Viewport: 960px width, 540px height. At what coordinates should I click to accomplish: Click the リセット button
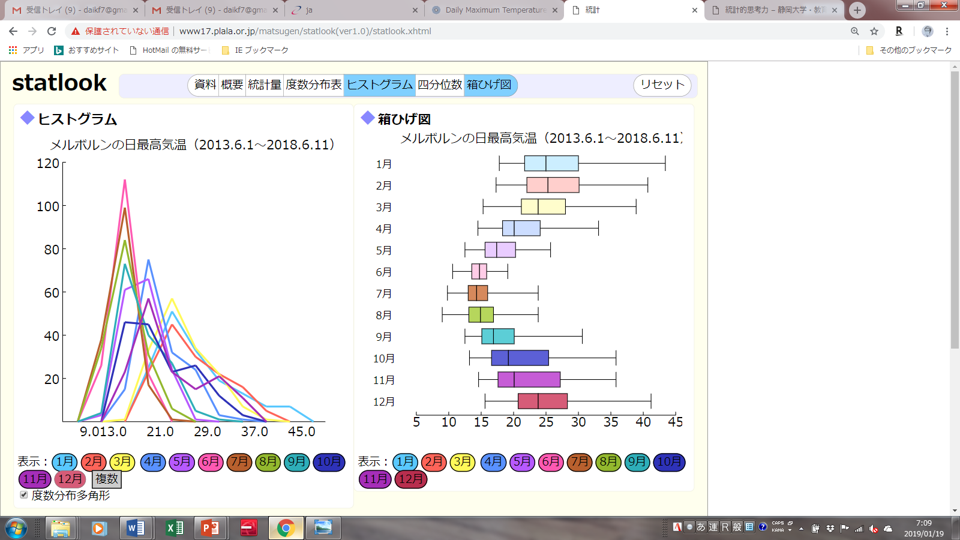[662, 85]
